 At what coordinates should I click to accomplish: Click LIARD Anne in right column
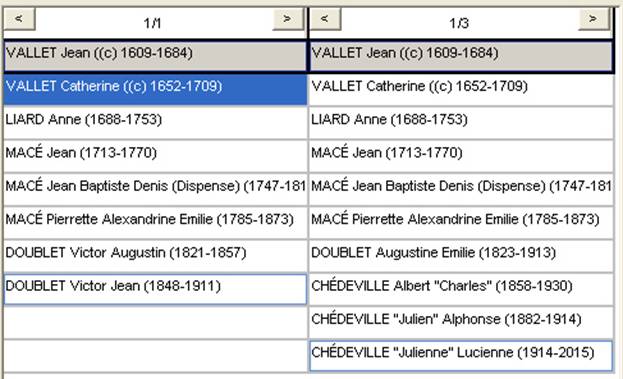[461, 123]
